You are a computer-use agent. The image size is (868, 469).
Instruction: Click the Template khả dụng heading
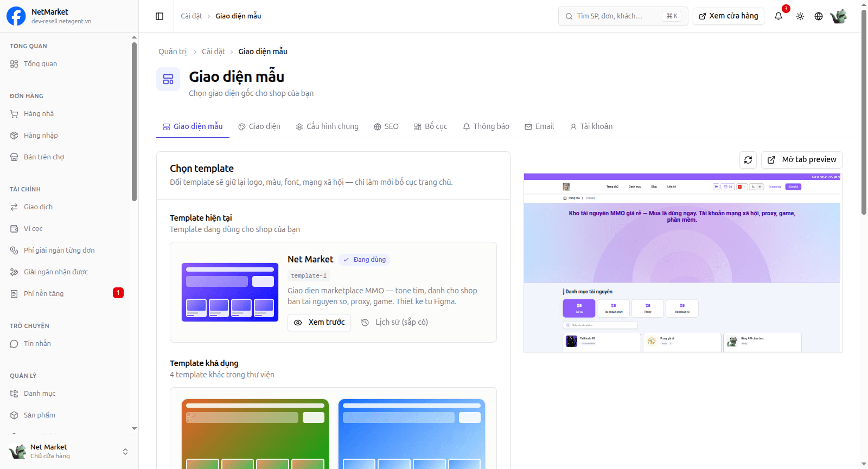(204, 363)
